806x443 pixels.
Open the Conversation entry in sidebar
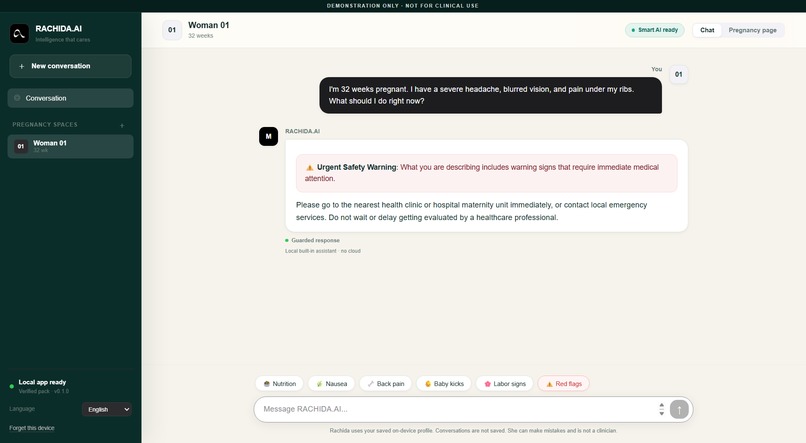[x=70, y=98]
